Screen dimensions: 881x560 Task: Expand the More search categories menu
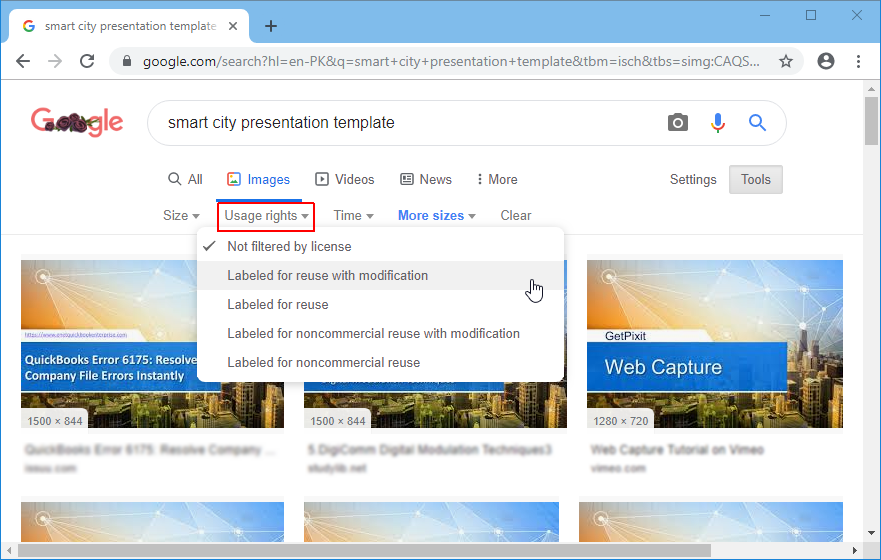[497, 179]
